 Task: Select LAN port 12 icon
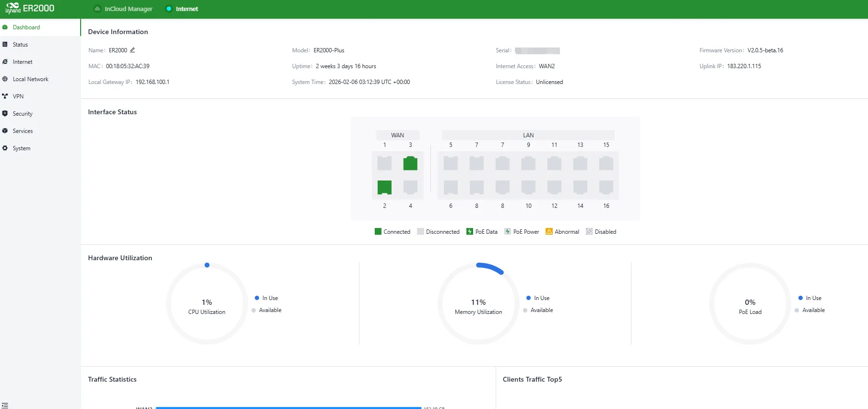[554, 187]
